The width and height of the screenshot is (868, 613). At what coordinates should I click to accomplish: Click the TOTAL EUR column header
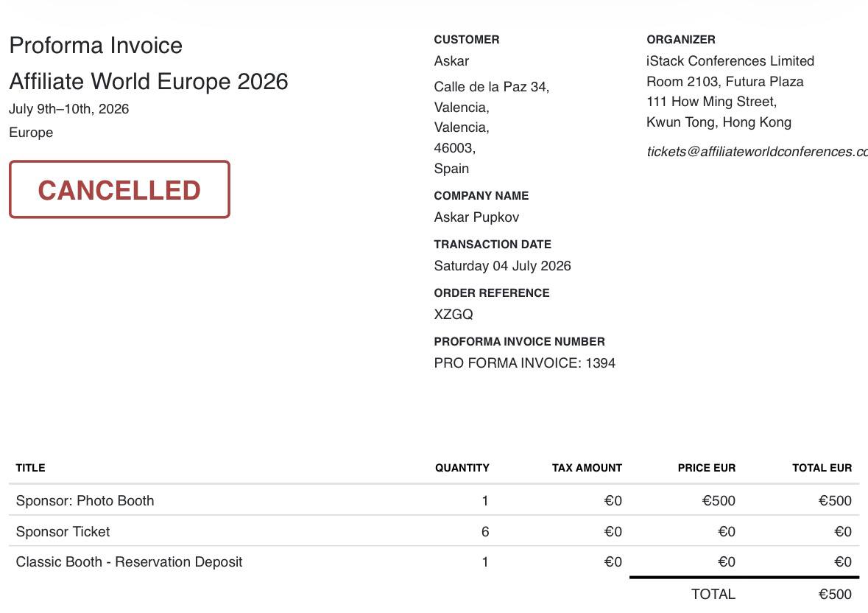[x=822, y=468]
